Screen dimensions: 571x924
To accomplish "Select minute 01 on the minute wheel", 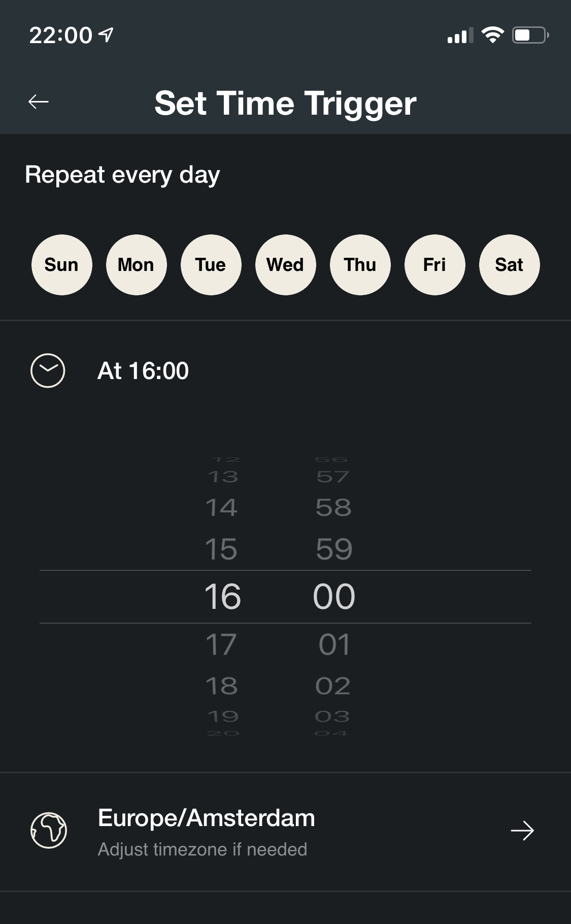I will pyautogui.click(x=334, y=644).
